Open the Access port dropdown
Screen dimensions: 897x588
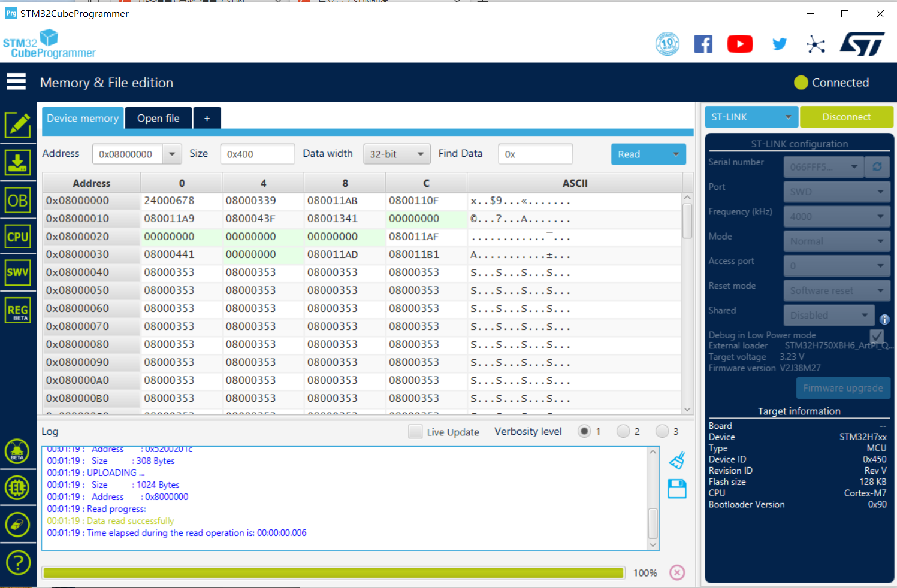(x=837, y=265)
